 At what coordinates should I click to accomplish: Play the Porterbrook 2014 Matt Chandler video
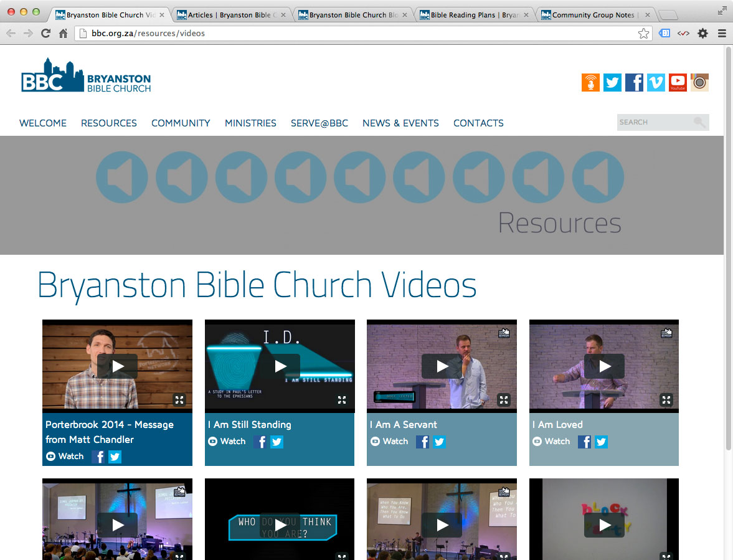click(117, 366)
